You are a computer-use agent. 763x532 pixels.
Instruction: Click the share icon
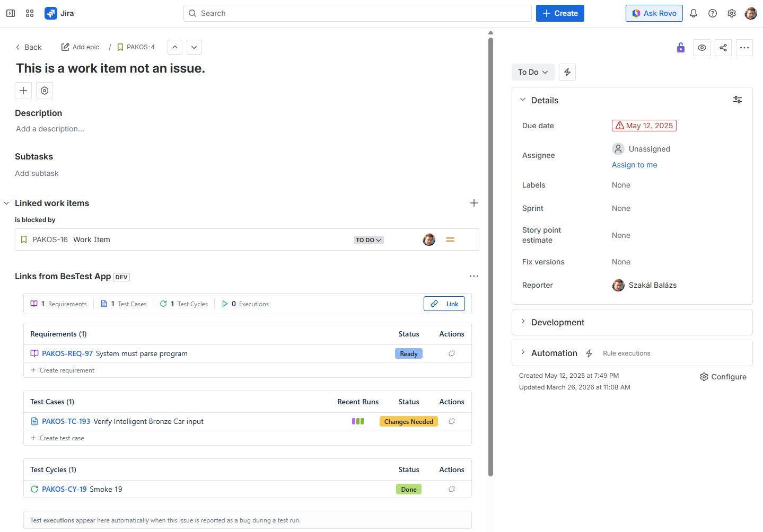[x=723, y=48]
